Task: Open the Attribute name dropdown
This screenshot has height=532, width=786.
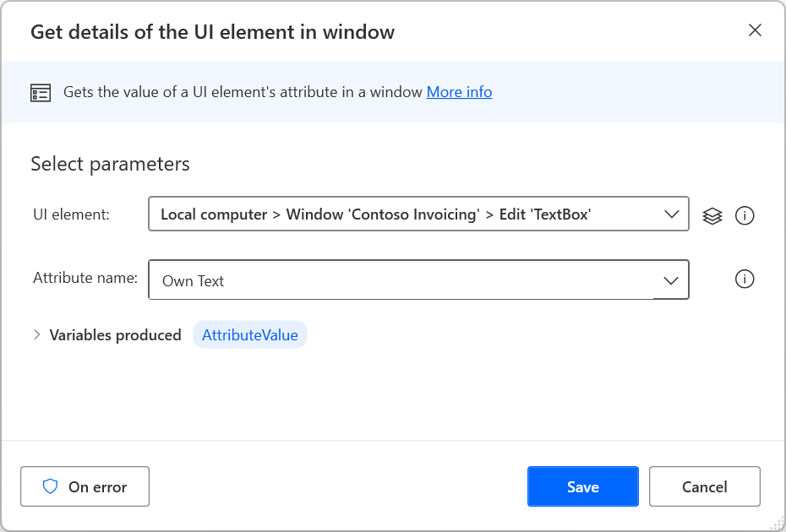Action: coord(671,279)
